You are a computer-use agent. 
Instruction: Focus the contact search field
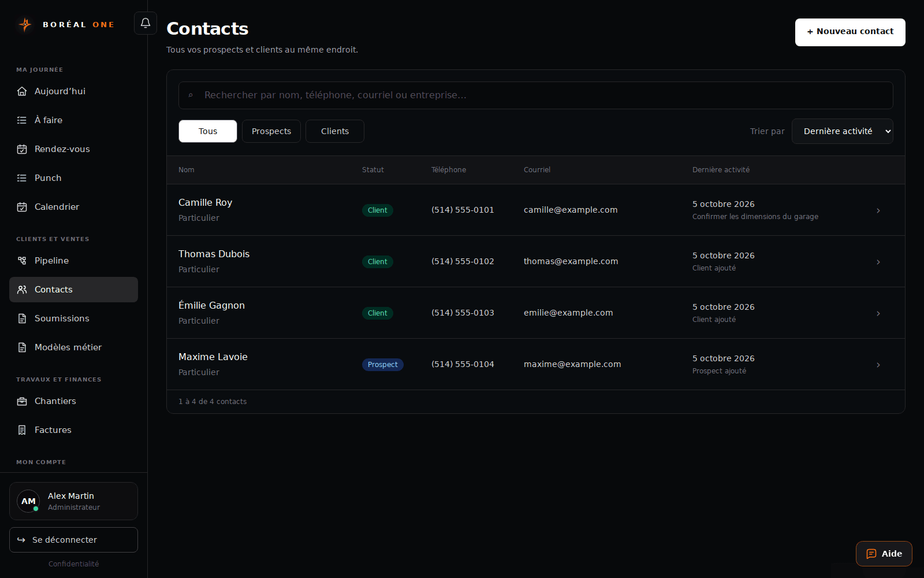coord(536,95)
